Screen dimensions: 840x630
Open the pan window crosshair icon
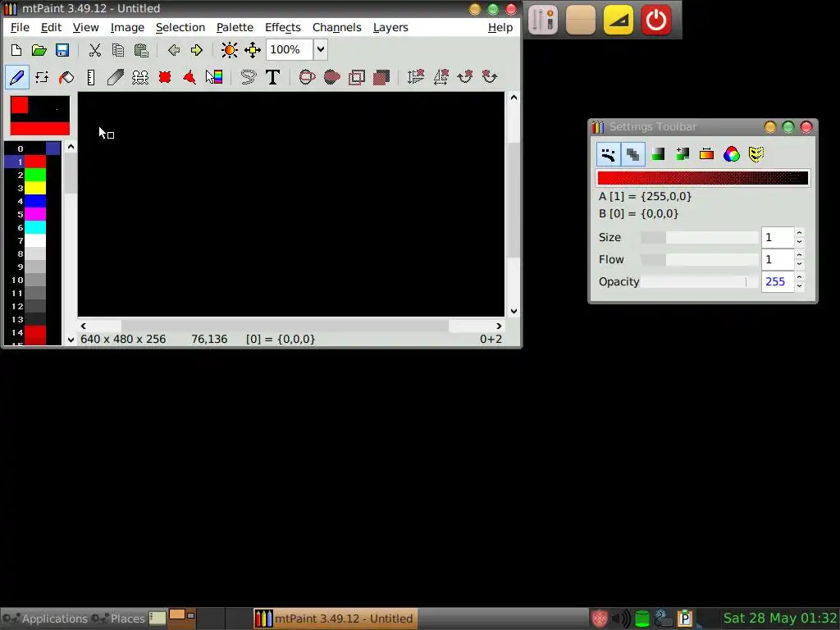click(253, 50)
